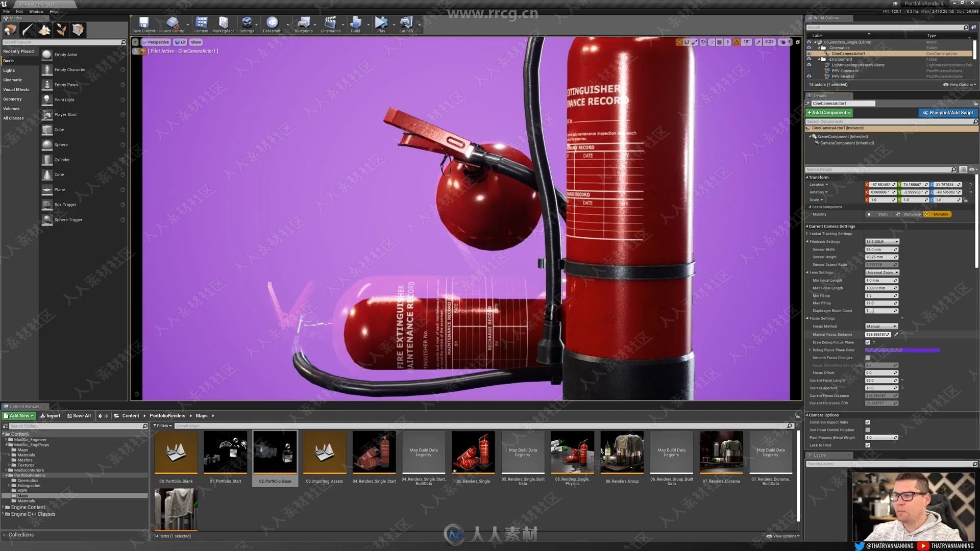
Task: Open the Content toolbar button
Action: [x=201, y=24]
